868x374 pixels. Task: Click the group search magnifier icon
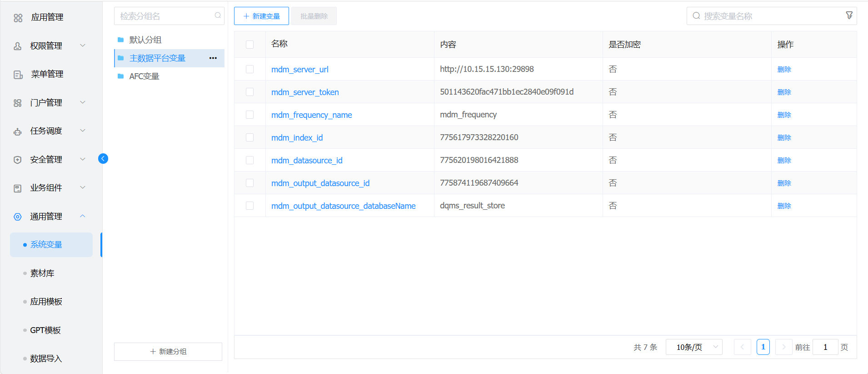[218, 15]
